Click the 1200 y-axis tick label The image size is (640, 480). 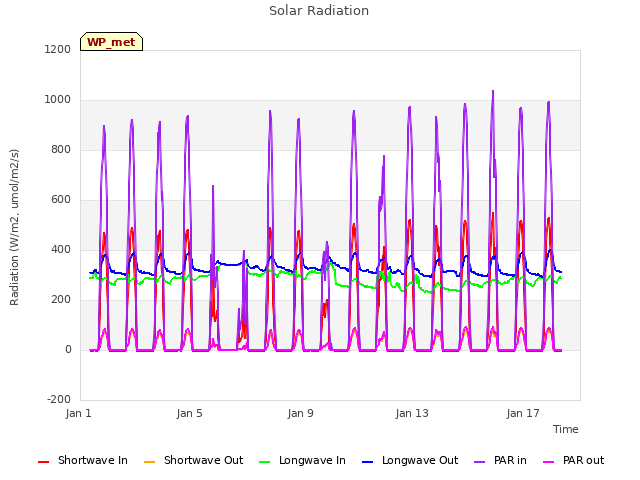[x=58, y=49]
